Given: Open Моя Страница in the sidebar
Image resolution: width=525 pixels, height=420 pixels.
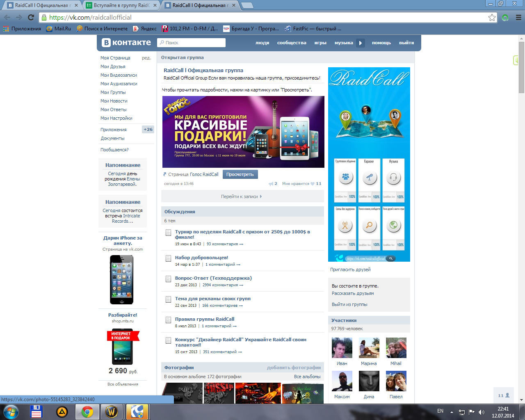Looking at the screenshot, I should click(115, 58).
